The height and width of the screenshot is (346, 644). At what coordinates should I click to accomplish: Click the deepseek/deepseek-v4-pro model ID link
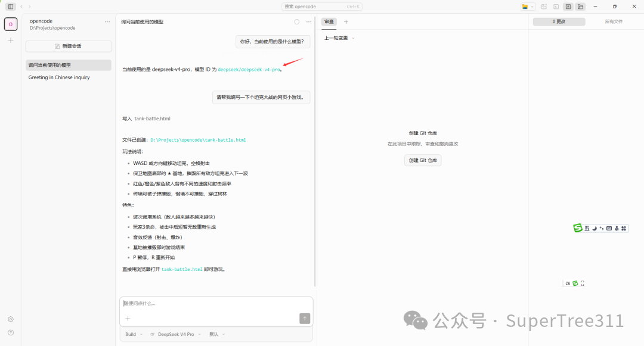coord(249,70)
